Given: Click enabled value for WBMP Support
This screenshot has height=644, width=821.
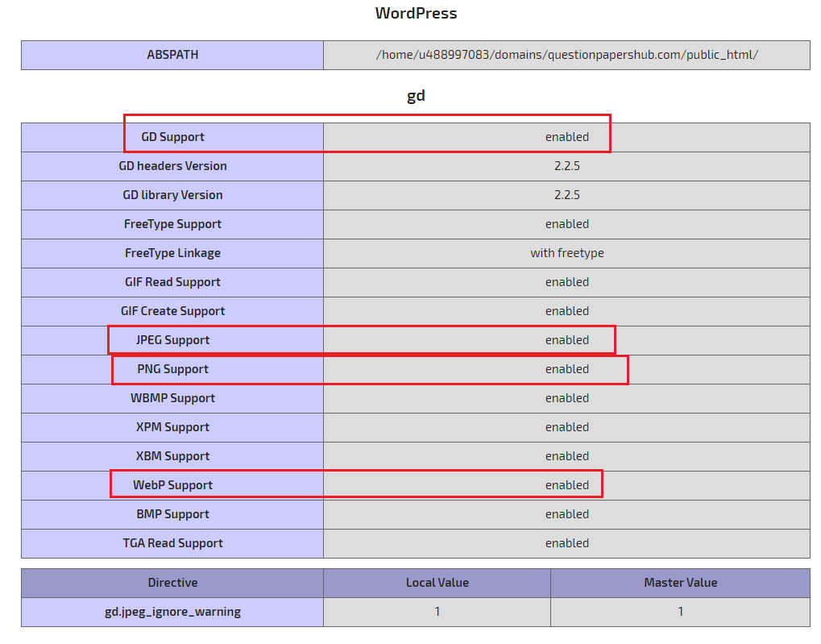Looking at the screenshot, I should pyautogui.click(x=567, y=398).
